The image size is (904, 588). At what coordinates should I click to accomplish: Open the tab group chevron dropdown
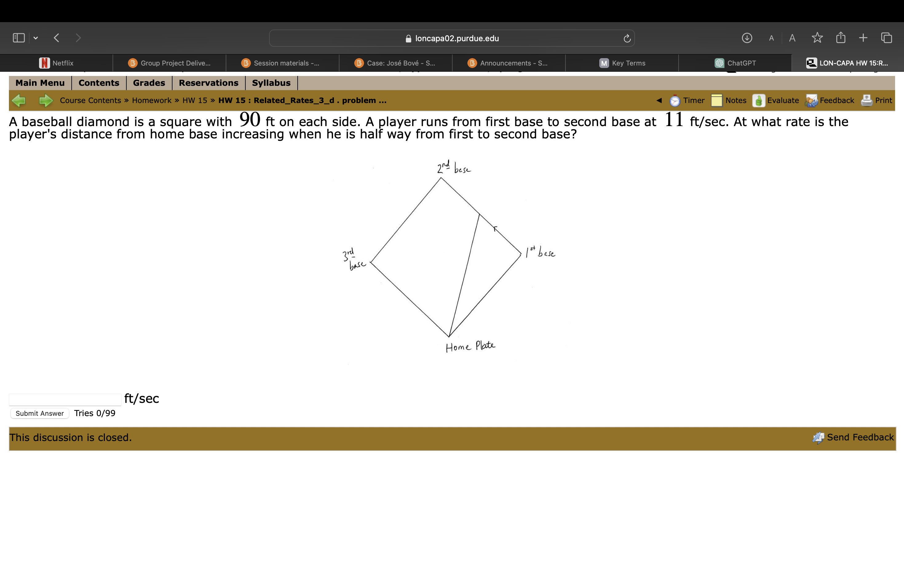36,38
